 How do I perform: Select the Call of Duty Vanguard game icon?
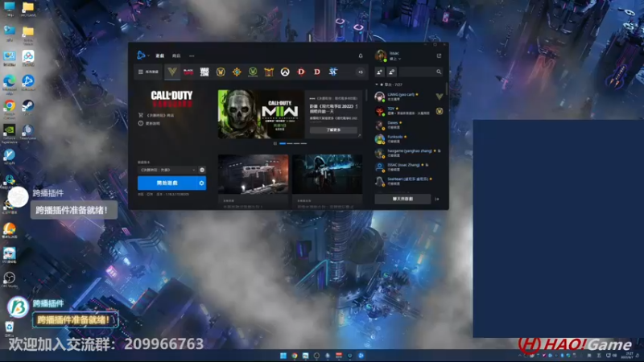point(172,72)
